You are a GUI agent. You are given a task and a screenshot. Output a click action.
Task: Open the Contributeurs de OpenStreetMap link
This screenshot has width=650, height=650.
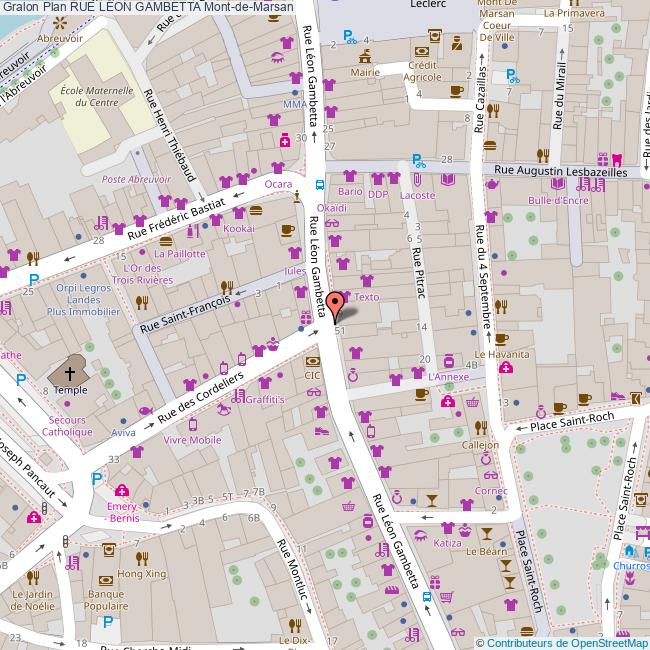click(x=561, y=642)
